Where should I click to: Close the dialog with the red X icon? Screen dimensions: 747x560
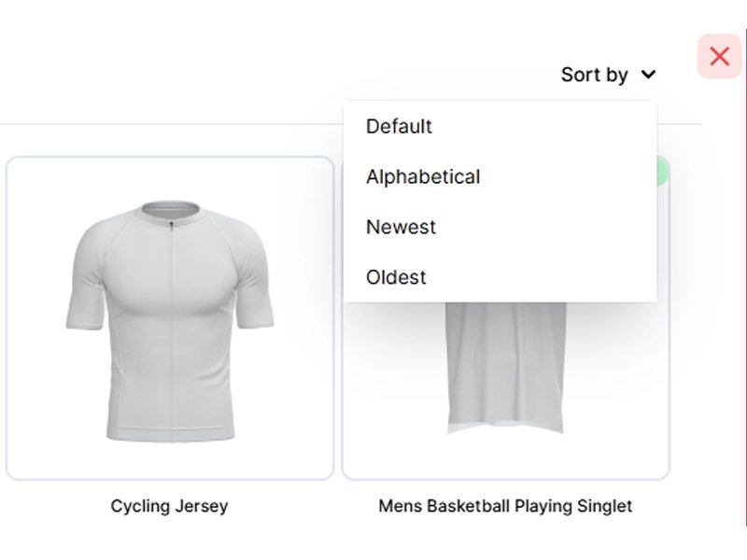click(x=719, y=57)
